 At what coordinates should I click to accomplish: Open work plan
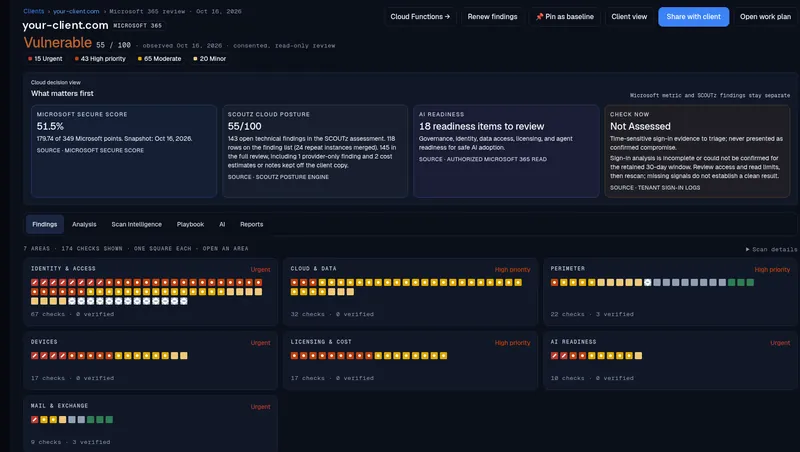click(765, 17)
